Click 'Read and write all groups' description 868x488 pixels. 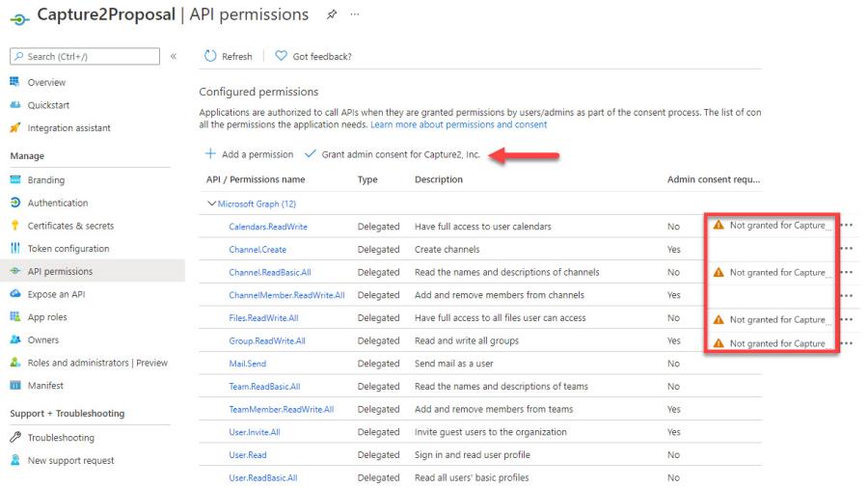point(467,340)
